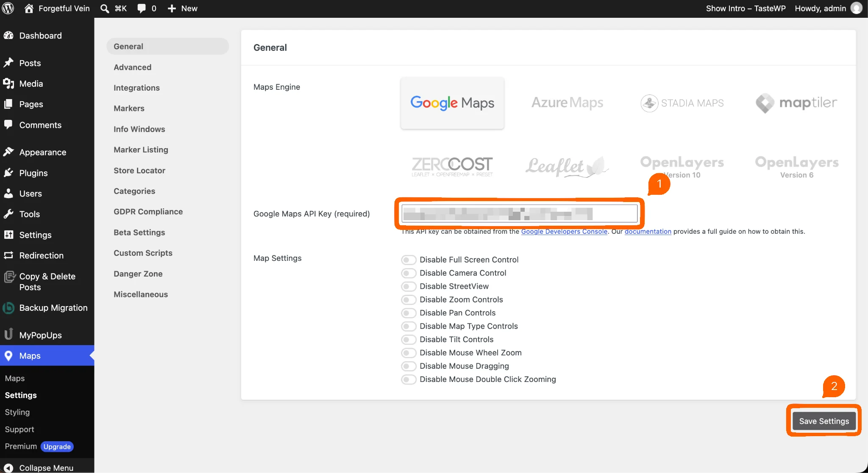Click the Pages icon in sidebar
This screenshot has height=473, width=868.
[x=8, y=104]
